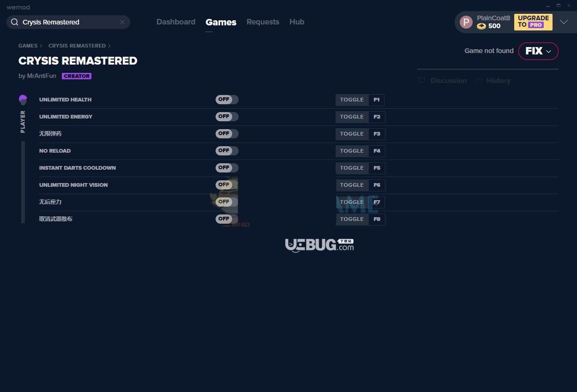Click the purple CREATOR badge

(x=77, y=76)
